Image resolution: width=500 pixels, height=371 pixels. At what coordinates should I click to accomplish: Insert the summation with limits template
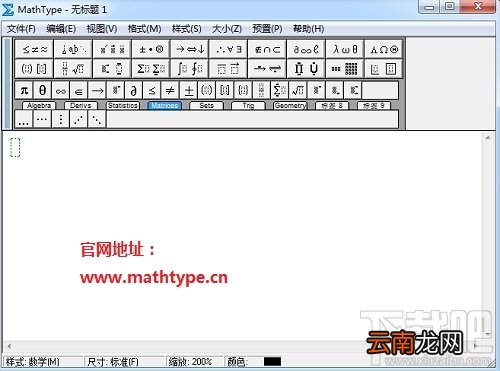coord(280,90)
